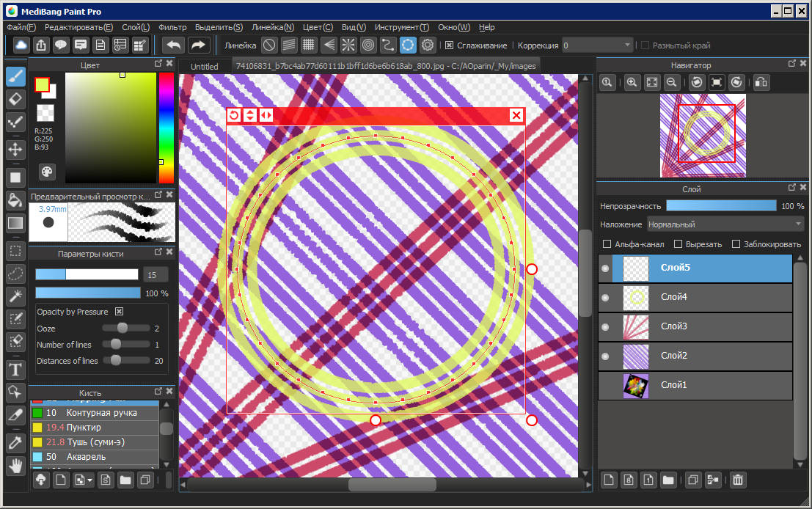Flip ruler horizontally in red bar
The width and height of the screenshot is (812, 509).
[x=266, y=115]
